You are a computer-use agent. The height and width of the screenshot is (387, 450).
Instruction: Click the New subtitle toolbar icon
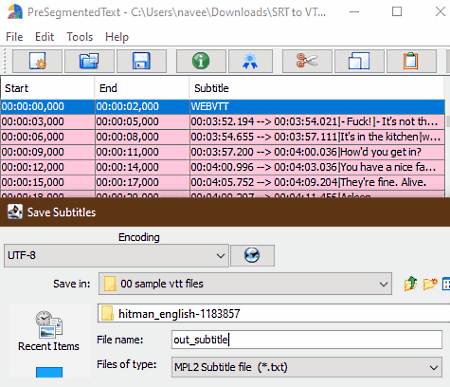pos(37,61)
